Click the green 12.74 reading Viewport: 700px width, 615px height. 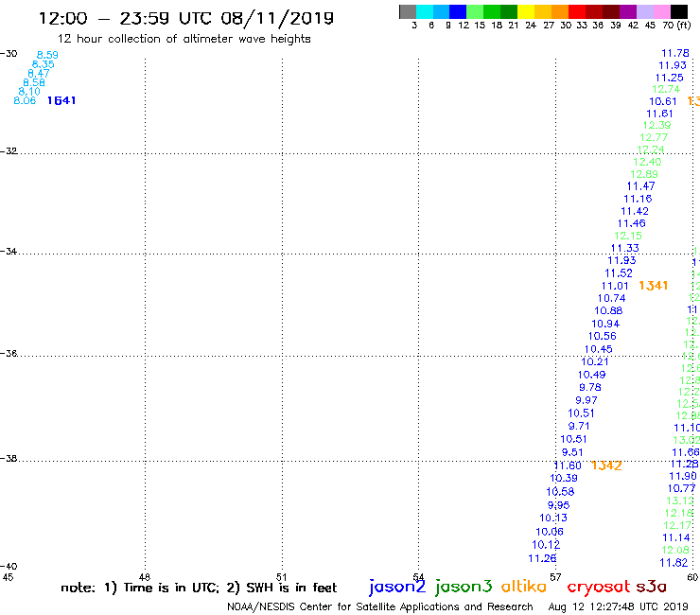tap(666, 89)
